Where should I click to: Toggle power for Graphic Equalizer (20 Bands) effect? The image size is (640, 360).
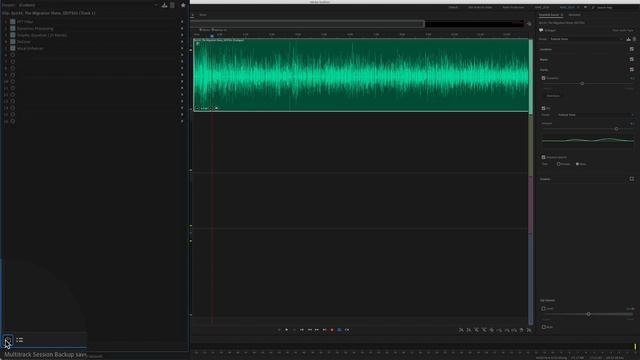(13, 35)
